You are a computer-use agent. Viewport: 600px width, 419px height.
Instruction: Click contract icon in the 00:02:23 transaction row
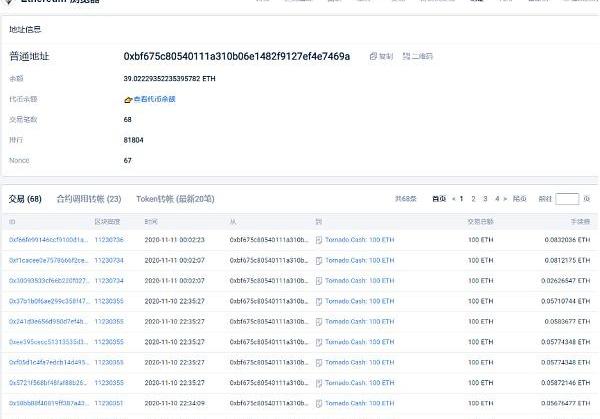point(319,240)
